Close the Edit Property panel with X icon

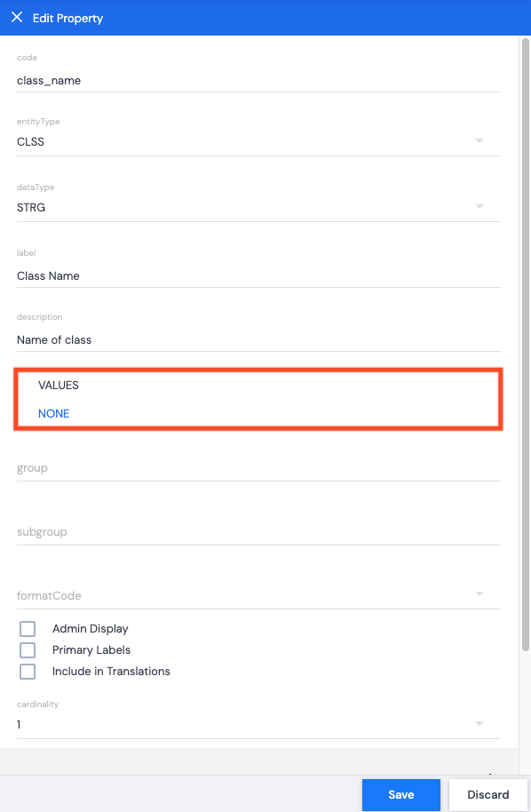click(x=17, y=17)
